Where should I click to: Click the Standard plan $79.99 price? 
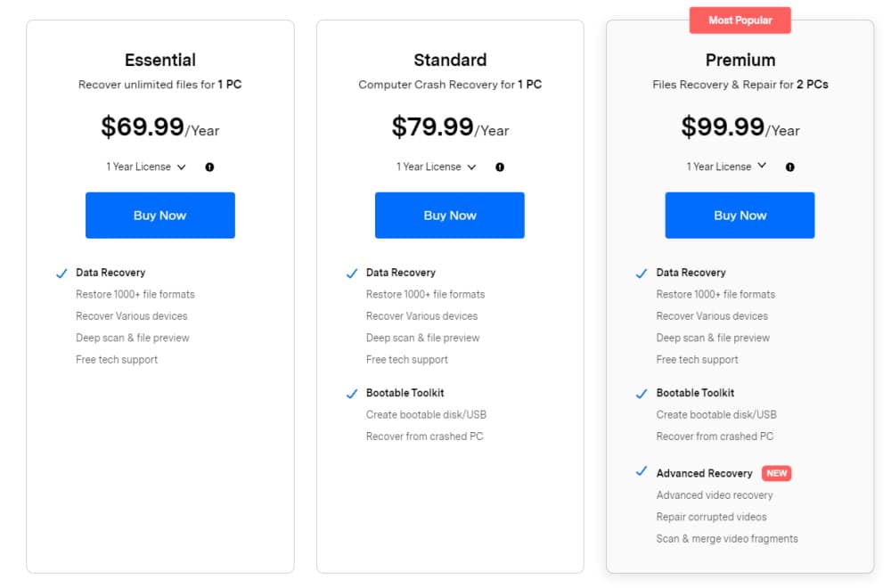tap(433, 127)
